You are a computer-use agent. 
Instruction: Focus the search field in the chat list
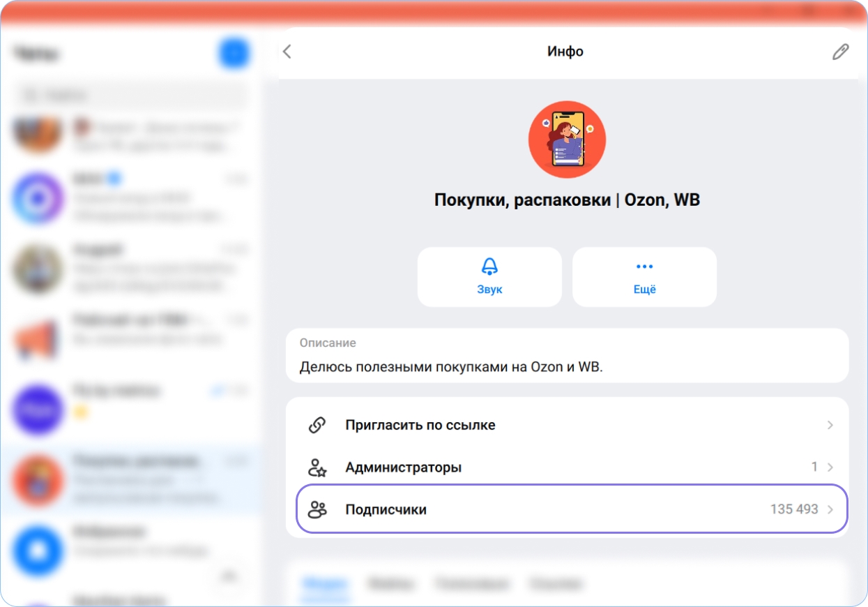tap(131, 96)
